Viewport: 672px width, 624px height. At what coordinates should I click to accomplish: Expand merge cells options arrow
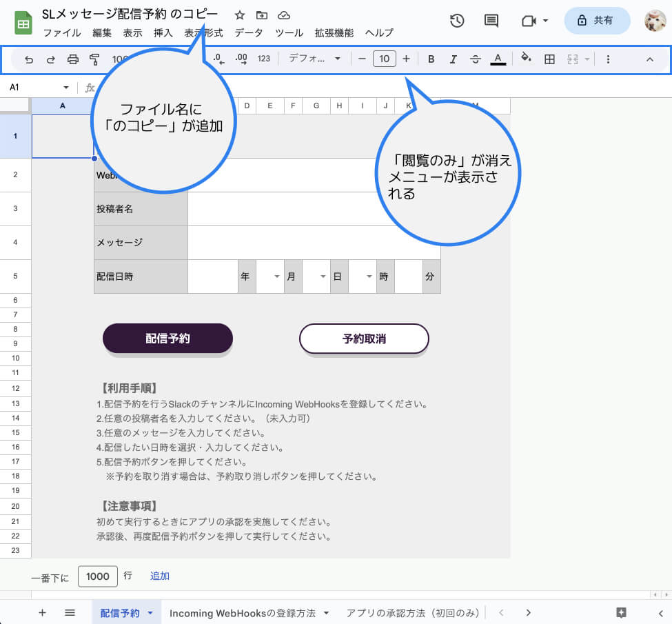(587, 59)
